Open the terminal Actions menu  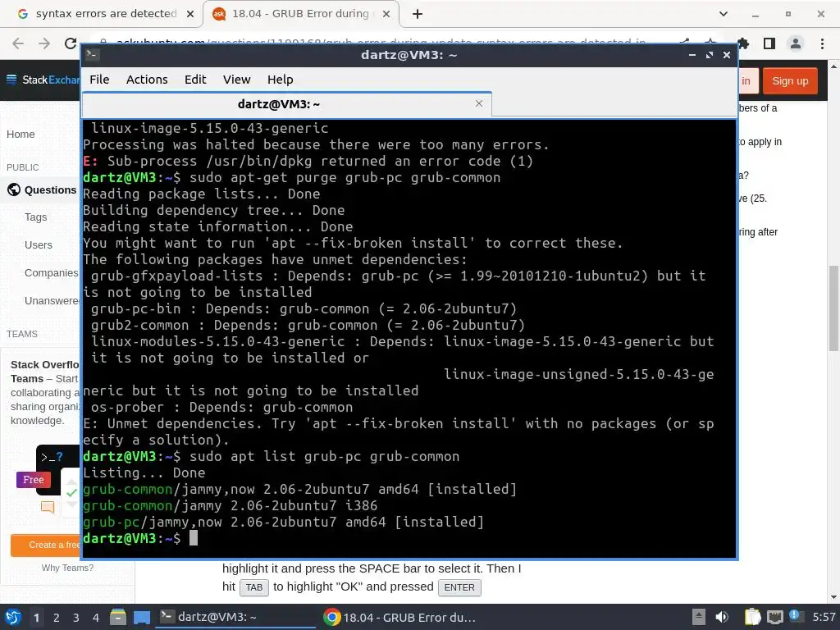coord(147,80)
